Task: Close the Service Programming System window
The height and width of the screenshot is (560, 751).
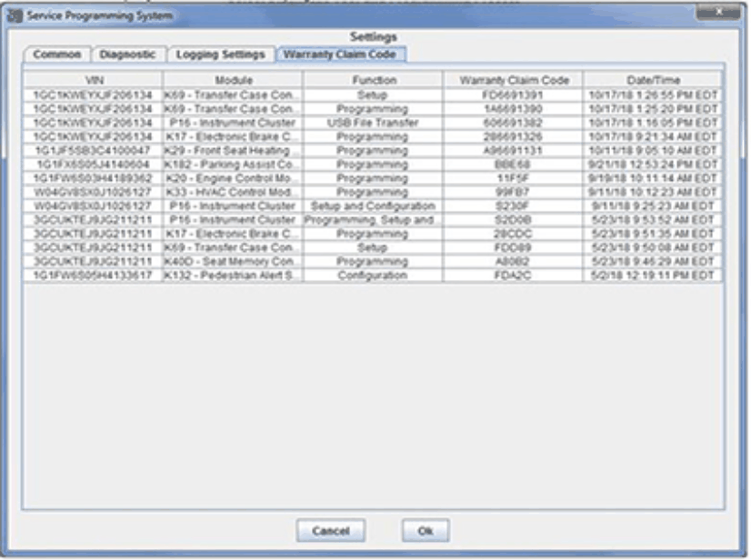Action: [717, 14]
